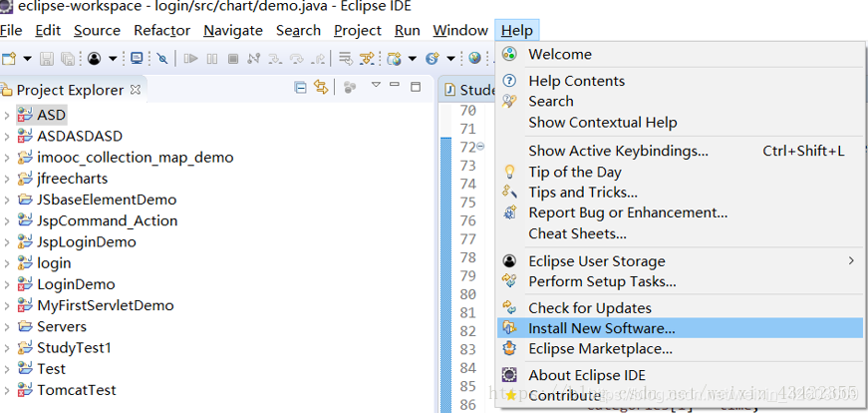Click the Suspend debug icon

212,58
